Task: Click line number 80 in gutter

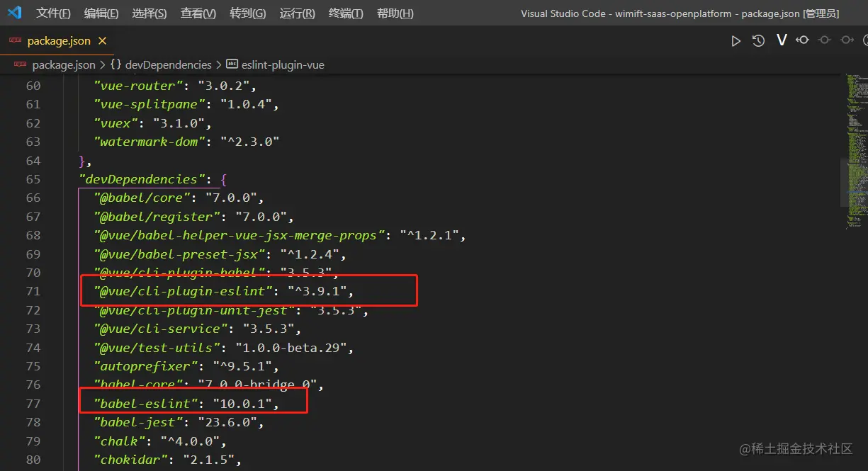Action: click(33, 460)
